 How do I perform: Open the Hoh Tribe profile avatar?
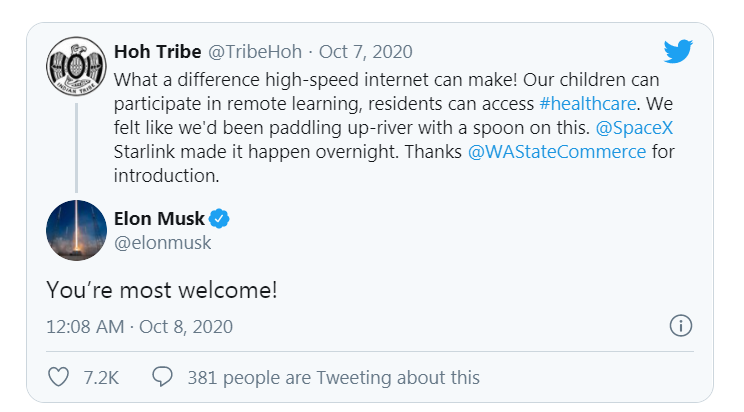tap(76, 66)
